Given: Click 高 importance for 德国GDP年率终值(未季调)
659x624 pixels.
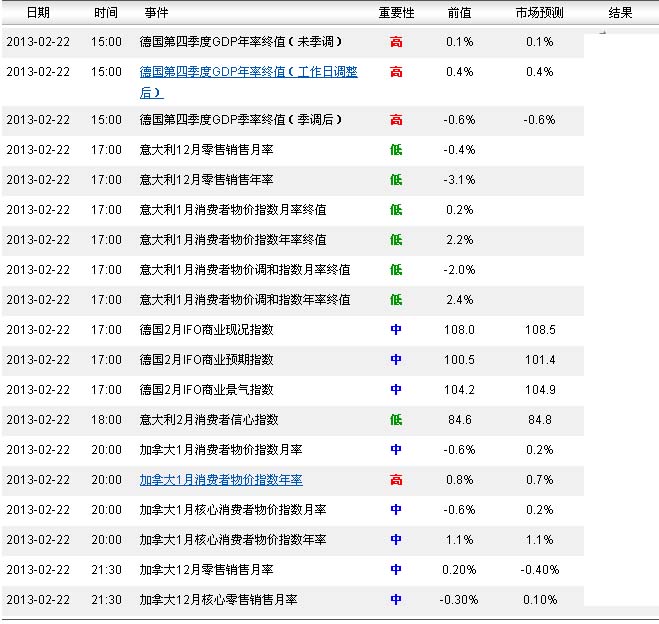Looking at the screenshot, I should coord(396,42).
